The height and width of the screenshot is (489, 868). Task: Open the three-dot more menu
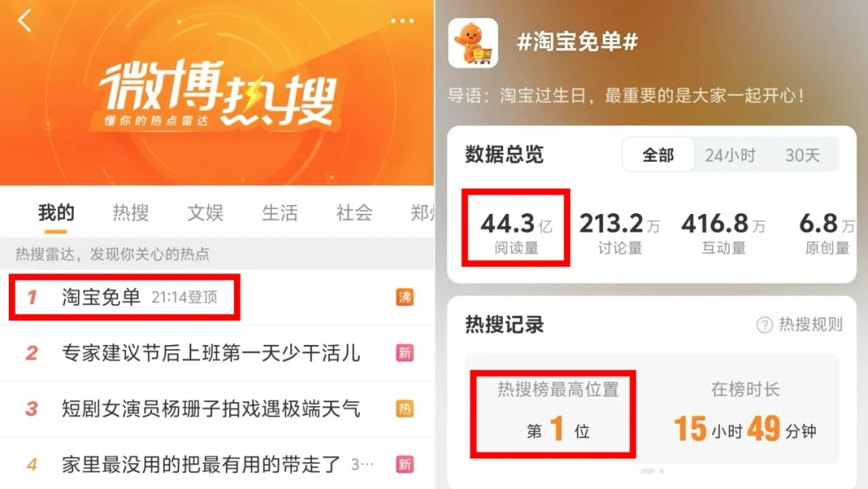coord(403,21)
